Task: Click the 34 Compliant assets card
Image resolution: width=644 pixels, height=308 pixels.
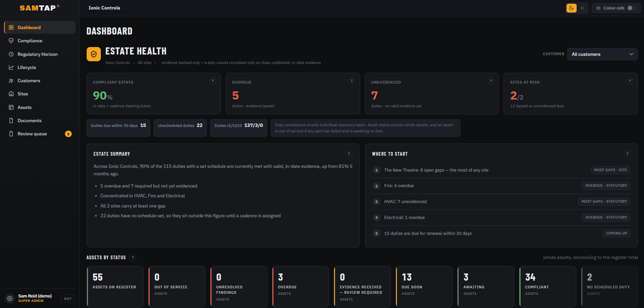Action: 548,286
